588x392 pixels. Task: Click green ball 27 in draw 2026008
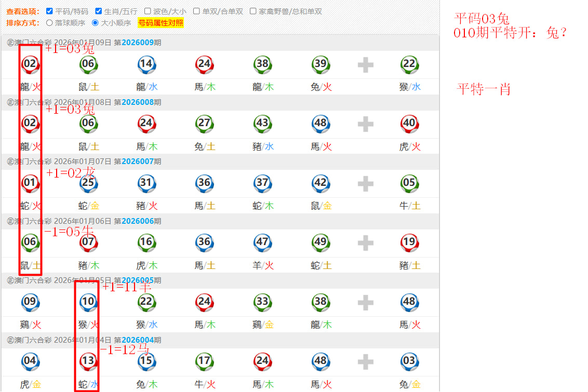point(204,124)
